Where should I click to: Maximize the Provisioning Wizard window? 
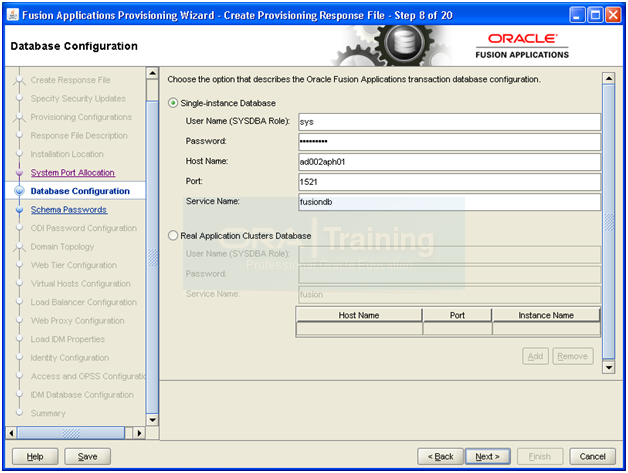coord(595,15)
